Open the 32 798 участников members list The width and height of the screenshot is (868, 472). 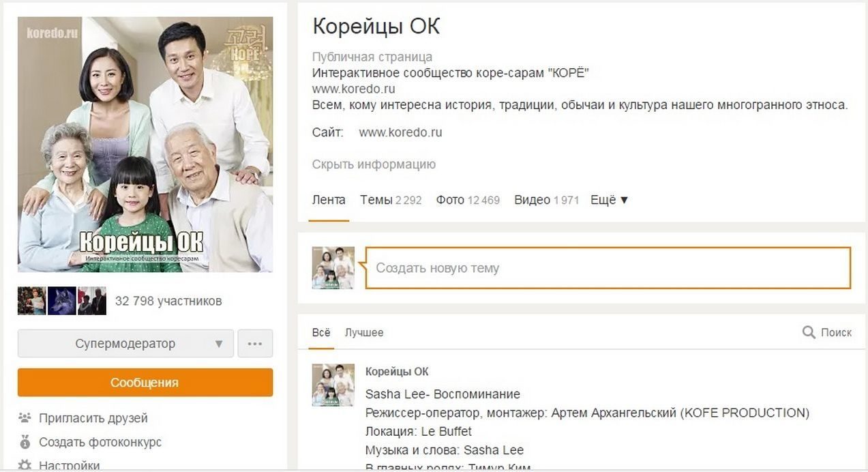pyautogui.click(x=168, y=301)
